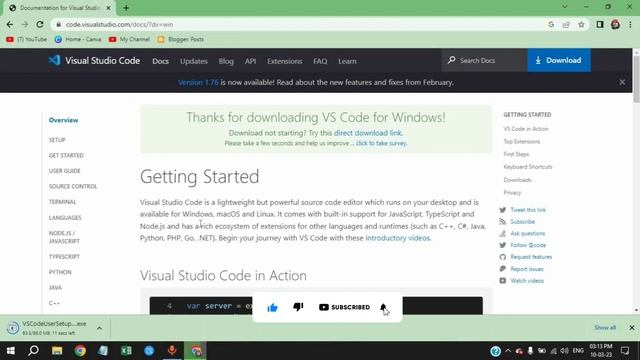Expand PYTHON section in sidebar
640x360 pixels.
(60, 272)
